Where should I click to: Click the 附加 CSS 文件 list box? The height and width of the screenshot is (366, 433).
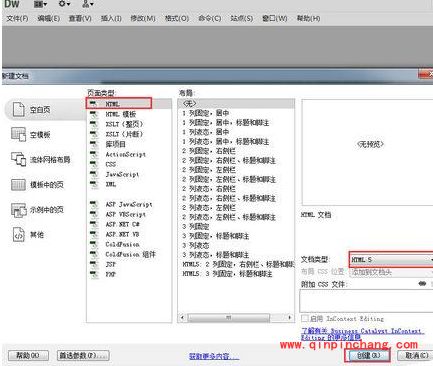click(366, 301)
